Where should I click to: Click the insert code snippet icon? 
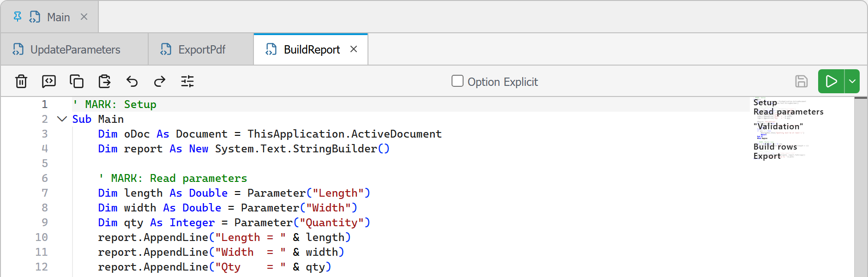pos(49,81)
